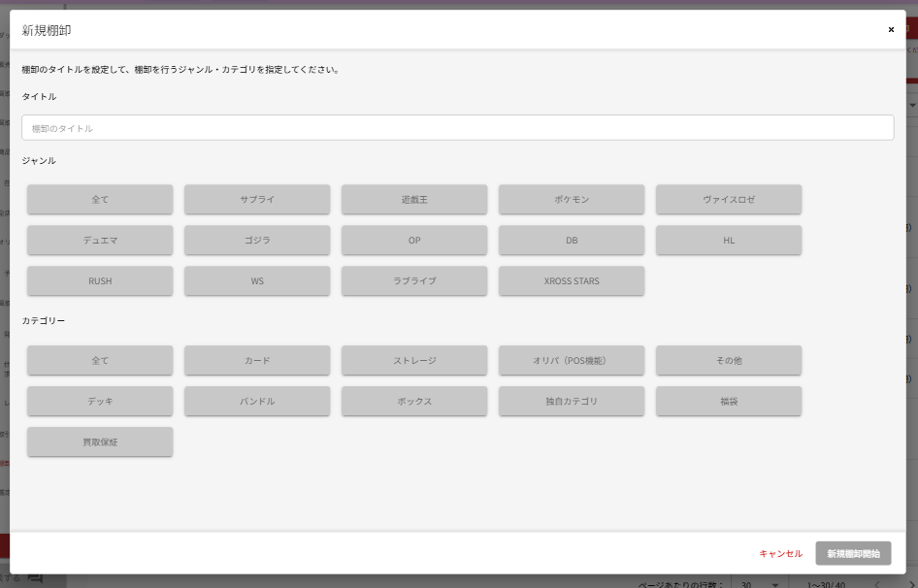Screen dimensions: 918x588
Task: Select the サプライ genre button
Action: (x=257, y=200)
